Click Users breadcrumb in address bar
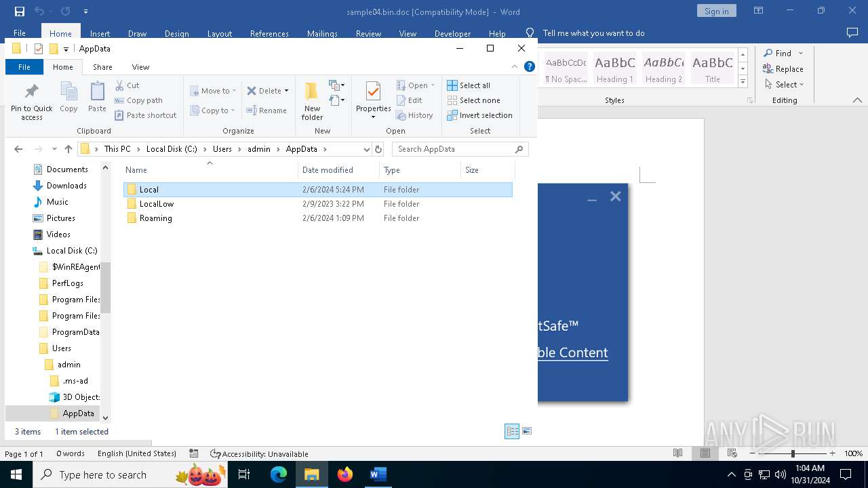The width and height of the screenshot is (868, 488). pyautogui.click(x=222, y=149)
